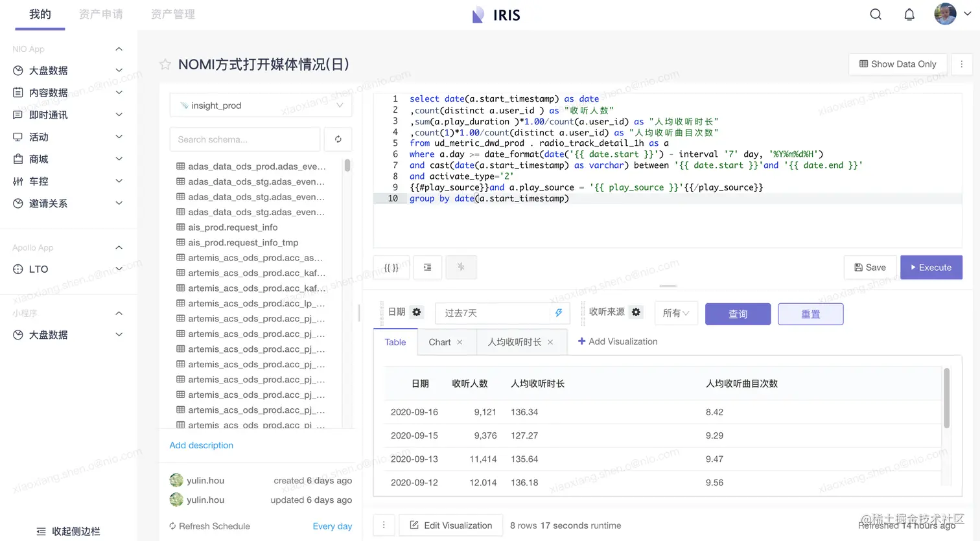Click Edit Visualization
980x541 pixels.
[x=451, y=525]
